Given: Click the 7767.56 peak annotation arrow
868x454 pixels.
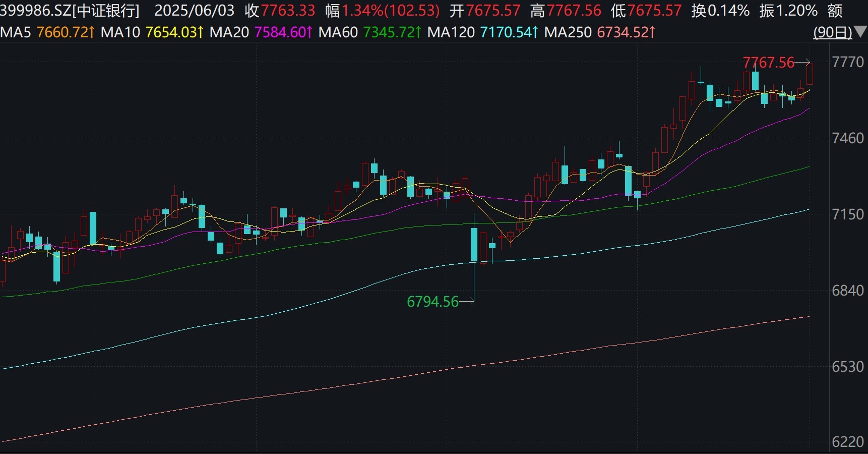Looking at the screenshot, I should click(803, 63).
